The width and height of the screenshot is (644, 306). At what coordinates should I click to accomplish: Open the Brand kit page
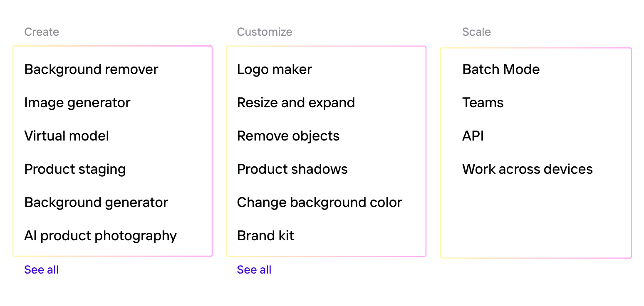click(x=265, y=236)
